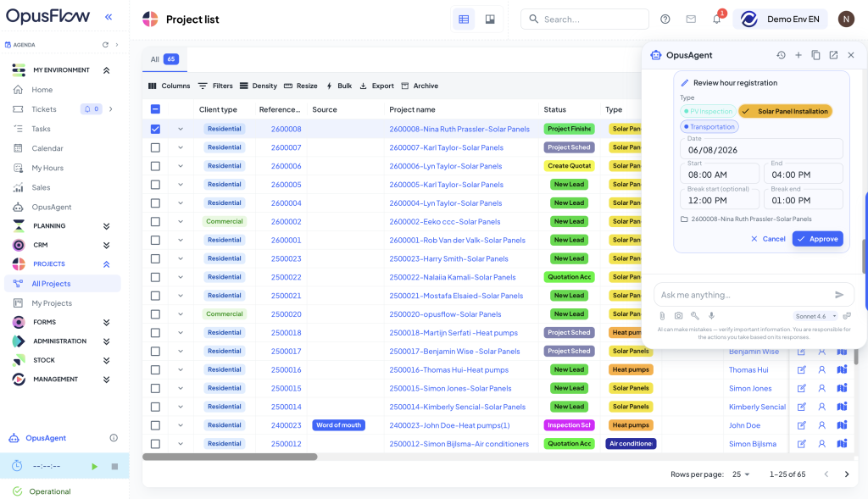Toggle the select-all header checkbox
Image resolution: width=868 pixels, height=499 pixels.
[156, 109]
